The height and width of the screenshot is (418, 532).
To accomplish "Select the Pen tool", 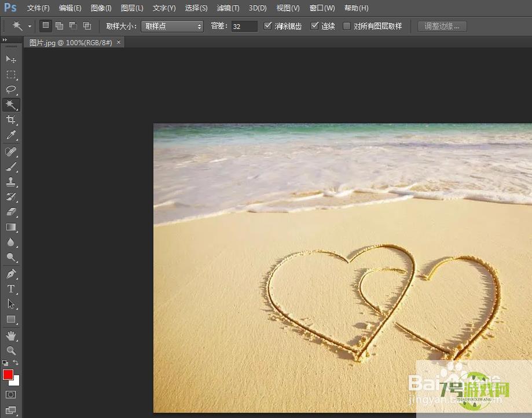I will point(11,274).
